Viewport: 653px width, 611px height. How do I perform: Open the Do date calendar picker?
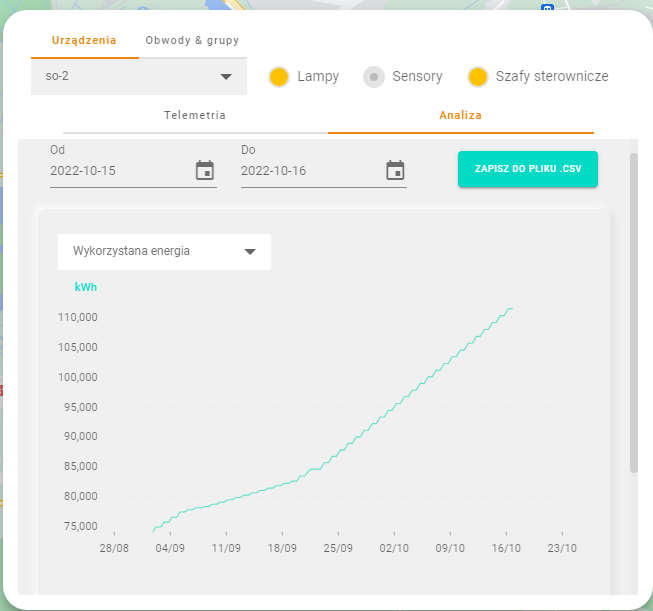click(395, 170)
